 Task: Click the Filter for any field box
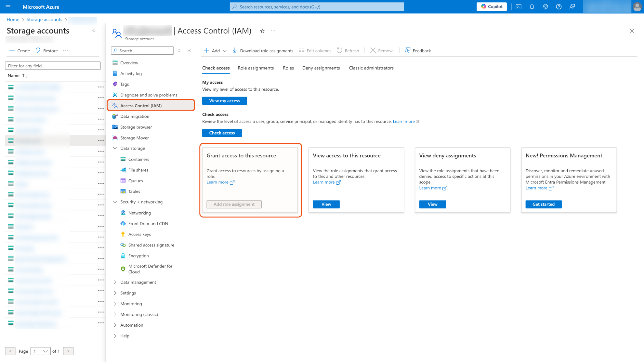click(x=53, y=66)
